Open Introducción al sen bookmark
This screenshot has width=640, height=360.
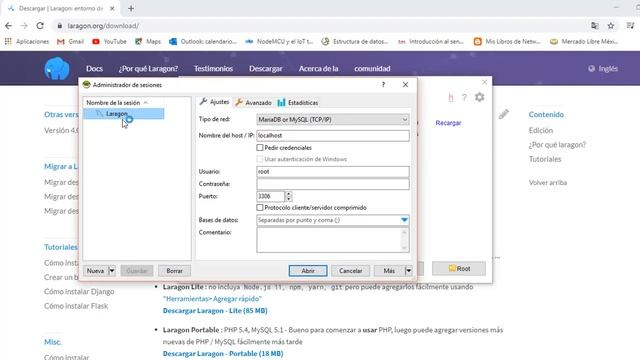point(431,41)
